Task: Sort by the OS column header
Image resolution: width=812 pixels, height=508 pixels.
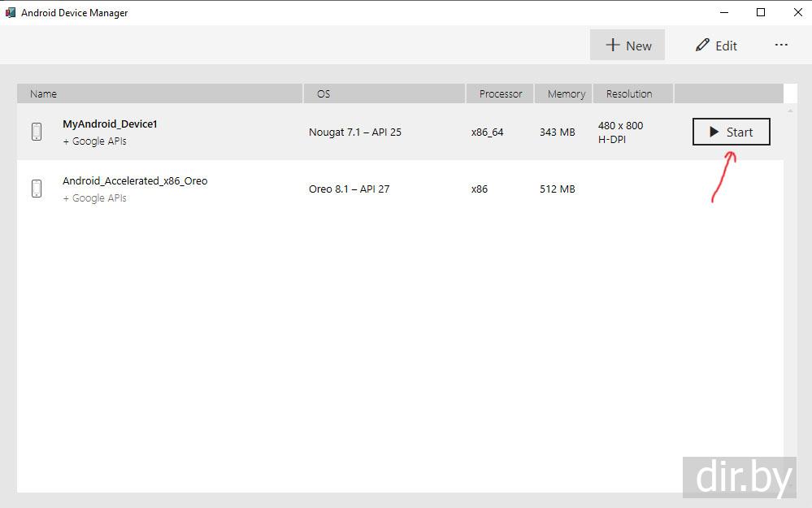Action: tap(384, 93)
